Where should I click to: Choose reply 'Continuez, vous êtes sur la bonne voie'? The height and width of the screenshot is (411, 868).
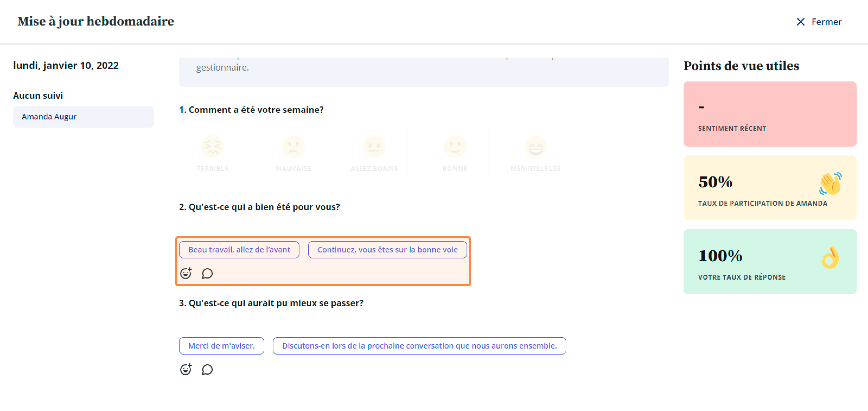(x=387, y=250)
